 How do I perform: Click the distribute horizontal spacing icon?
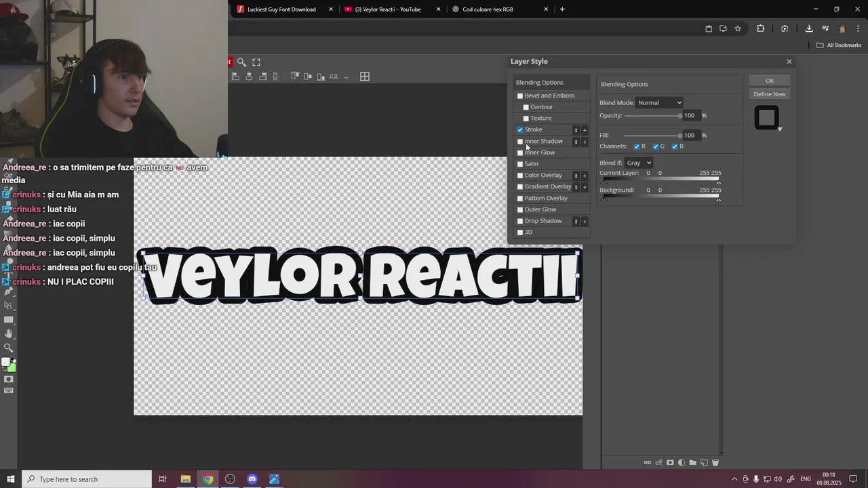click(x=334, y=77)
